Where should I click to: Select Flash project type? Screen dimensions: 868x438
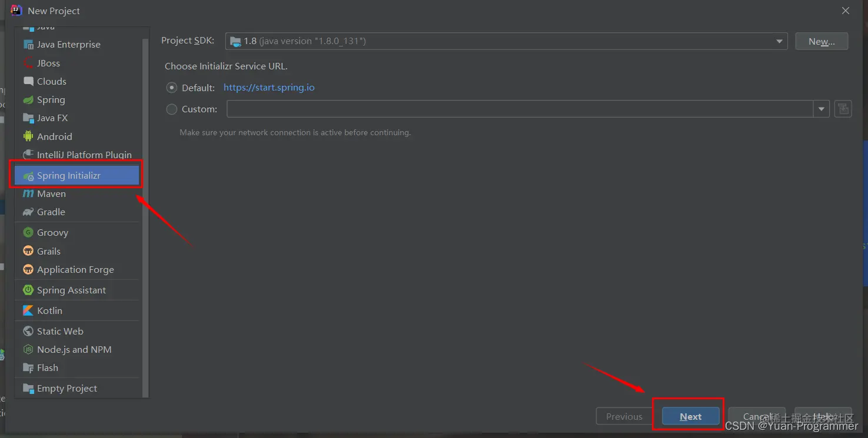pyautogui.click(x=77, y=368)
